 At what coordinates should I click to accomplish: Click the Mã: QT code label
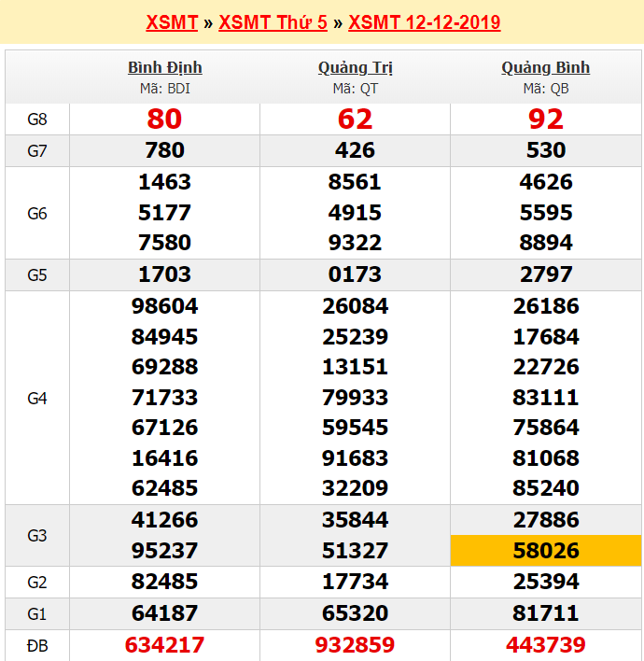tap(356, 89)
